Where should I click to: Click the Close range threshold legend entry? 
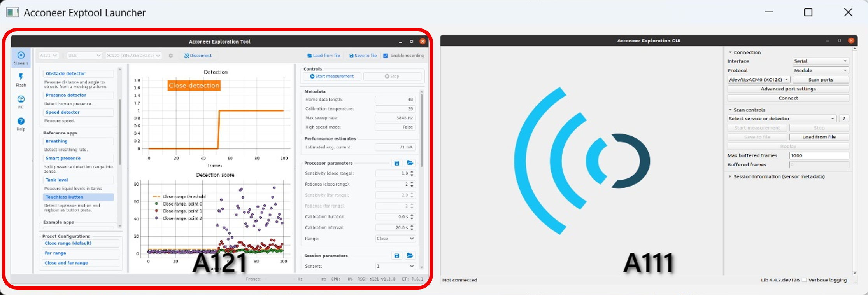tap(179, 197)
